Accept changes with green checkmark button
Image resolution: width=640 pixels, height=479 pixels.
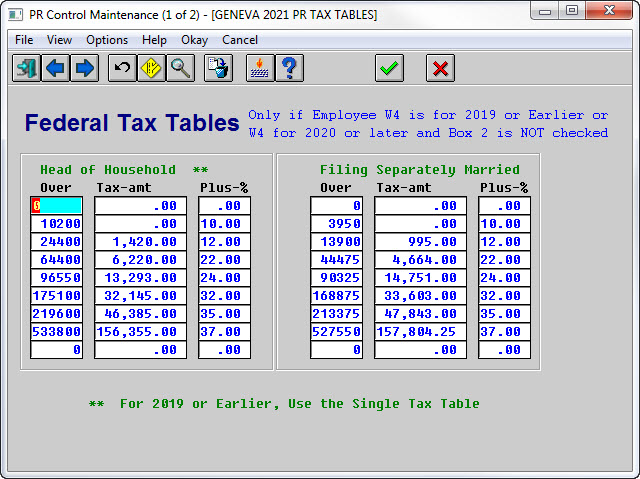pos(389,68)
